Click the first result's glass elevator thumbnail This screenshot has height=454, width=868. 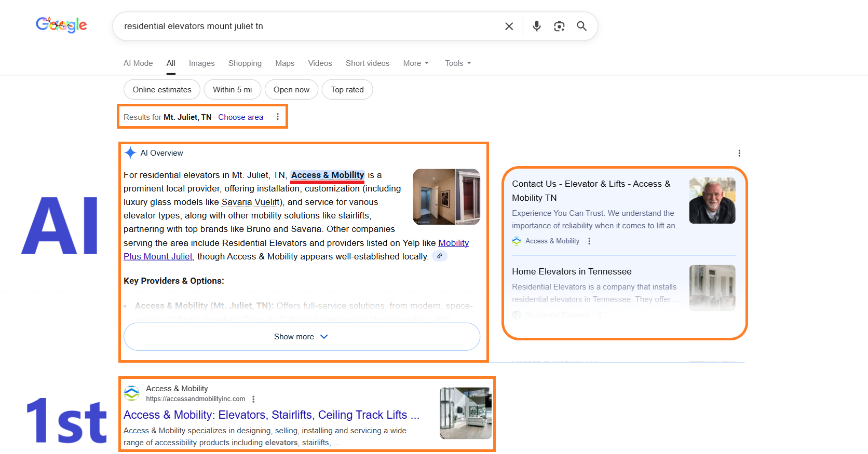(x=466, y=413)
